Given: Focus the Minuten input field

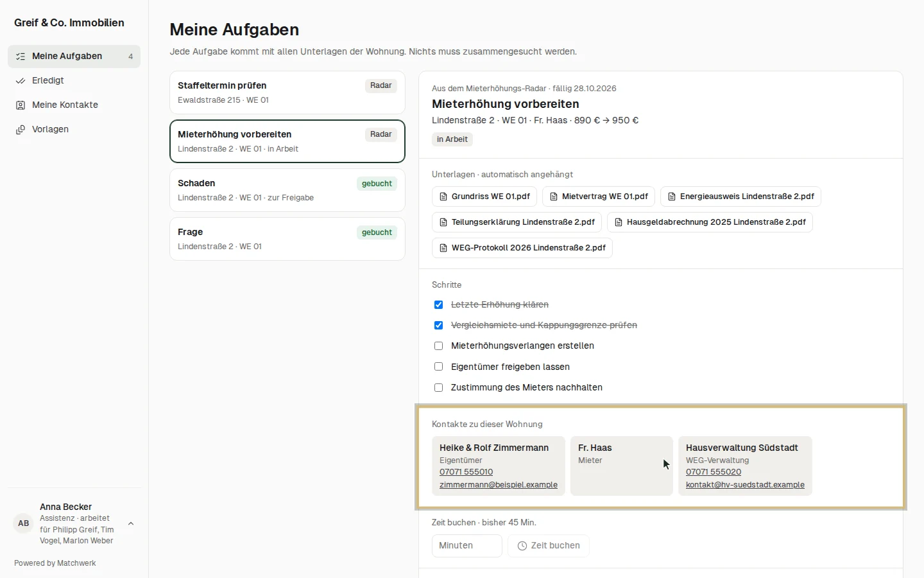Looking at the screenshot, I should (x=467, y=546).
